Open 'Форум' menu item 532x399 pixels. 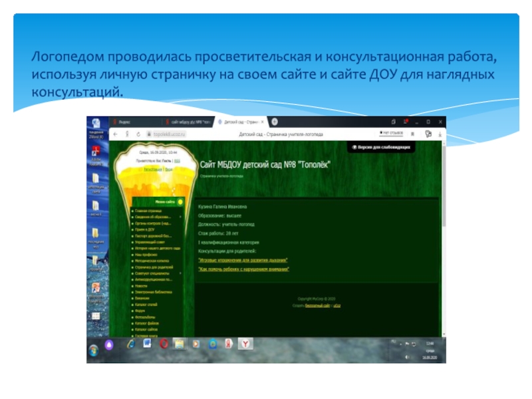pyautogui.click(x=140, y=311)
